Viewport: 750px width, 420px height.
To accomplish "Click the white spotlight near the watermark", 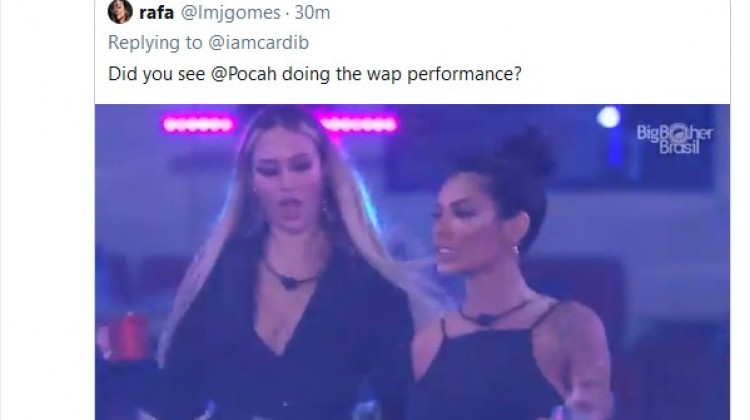I will (x=608, y=117).
